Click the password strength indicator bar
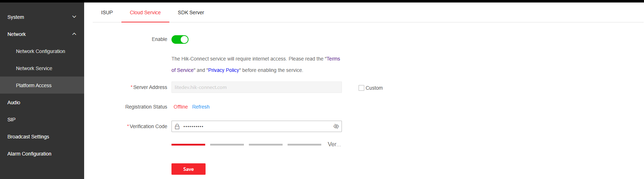 click(246, 144)
